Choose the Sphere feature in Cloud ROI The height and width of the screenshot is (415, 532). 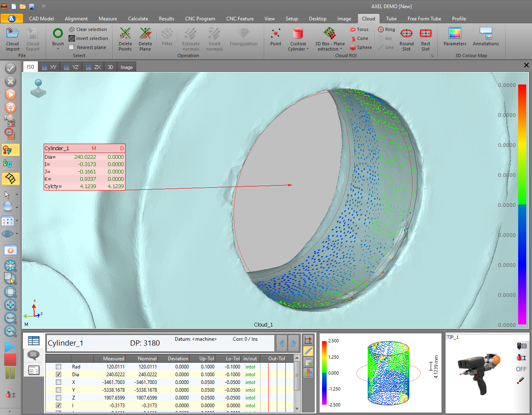[x=360, y=47]
